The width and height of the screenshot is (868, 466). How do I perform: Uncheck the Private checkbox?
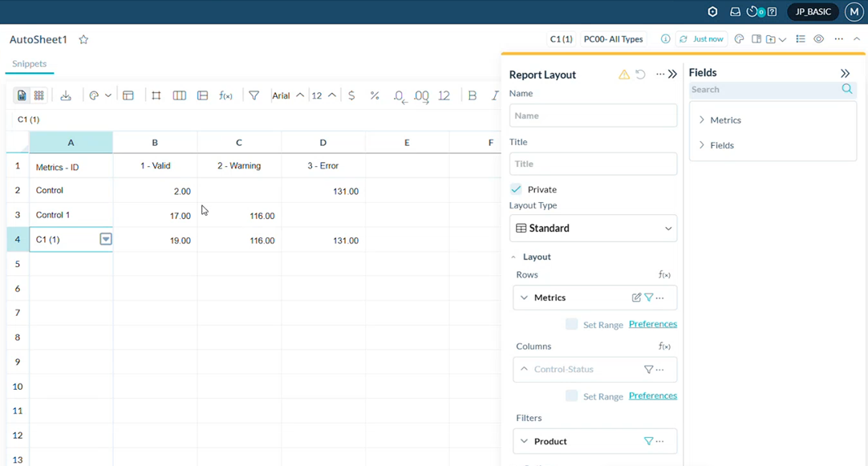[516, 189]
